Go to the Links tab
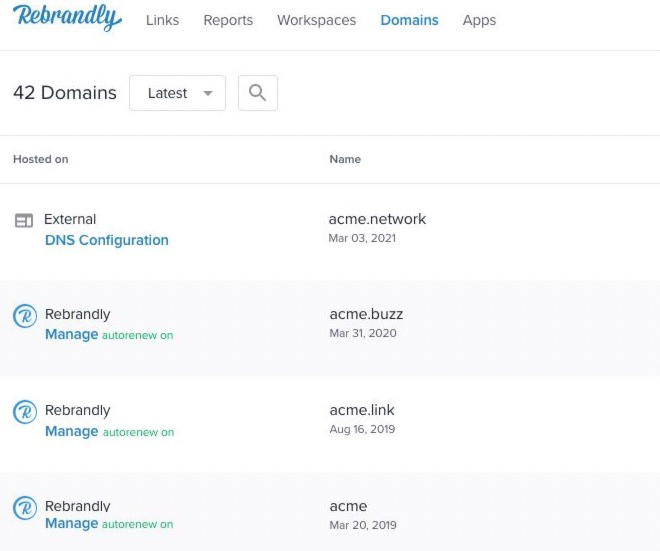Screen dimensions: 660x551 pos(162,20)
